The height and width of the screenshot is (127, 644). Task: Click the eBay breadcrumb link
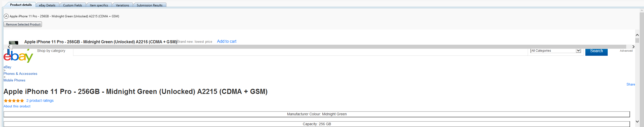7,67
